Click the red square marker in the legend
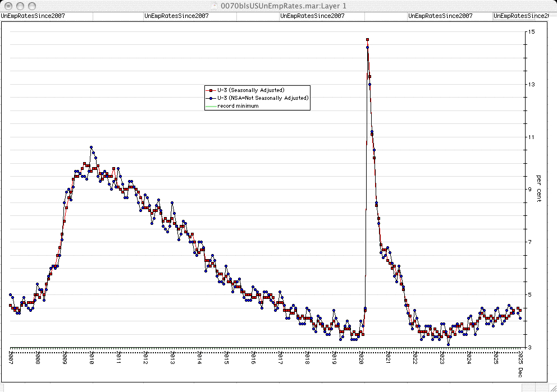Image resolution: width=557 pixels, height=392 pixels. tap(211, 90)
